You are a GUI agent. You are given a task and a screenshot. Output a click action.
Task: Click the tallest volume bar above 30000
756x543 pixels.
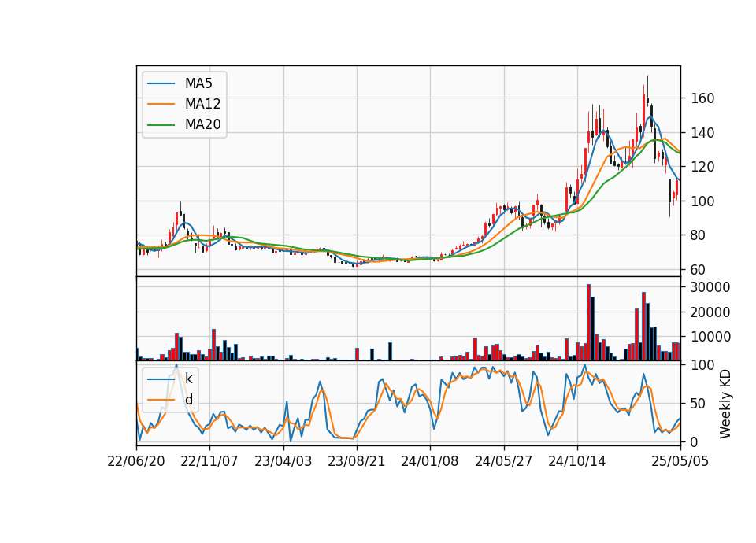coord(589,323)
